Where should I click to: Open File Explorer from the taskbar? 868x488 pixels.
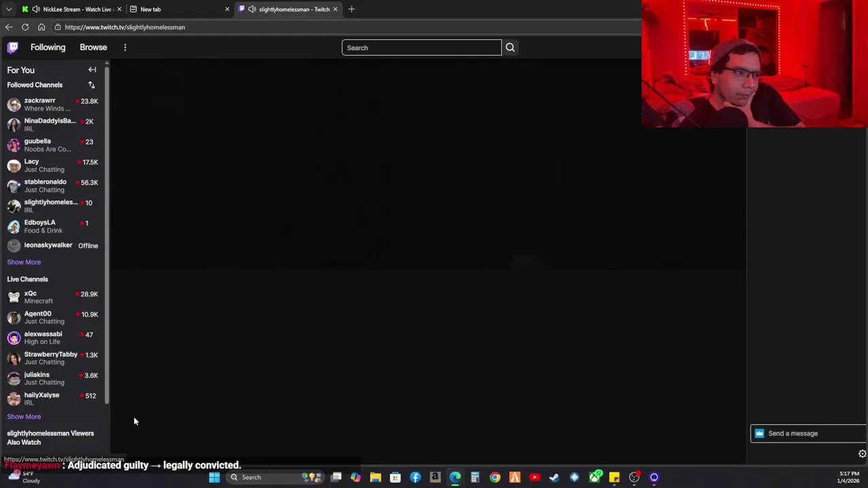(375, 477)
